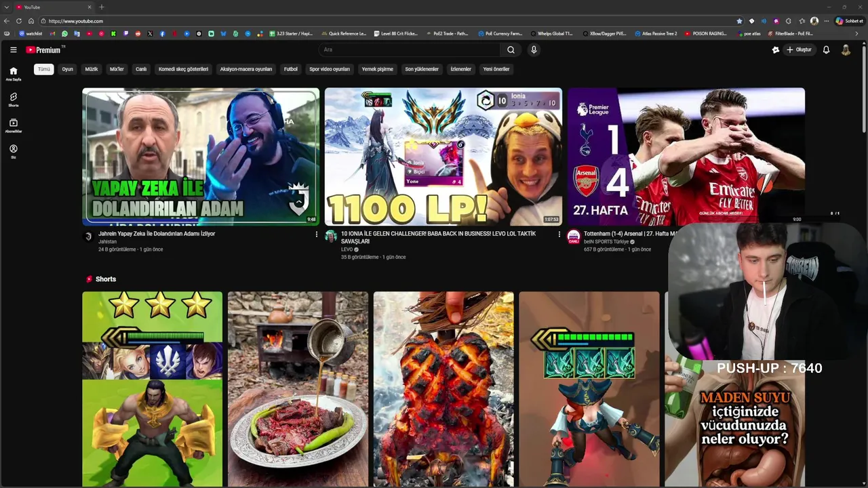Open 10 IONIA İLE GELEN CHALLENGER title
868x488 pixels.
coord(438,237)
